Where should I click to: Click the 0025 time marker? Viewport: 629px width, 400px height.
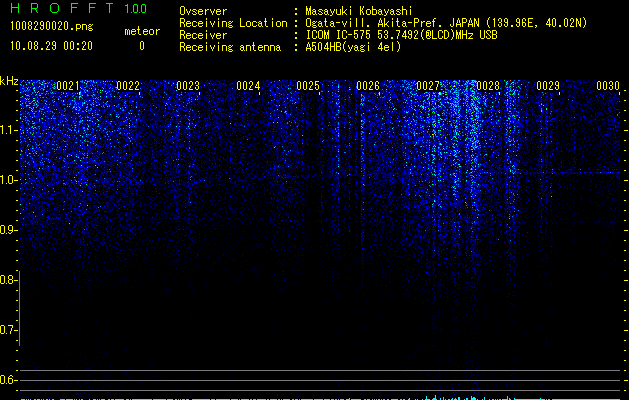pos(308,86)
